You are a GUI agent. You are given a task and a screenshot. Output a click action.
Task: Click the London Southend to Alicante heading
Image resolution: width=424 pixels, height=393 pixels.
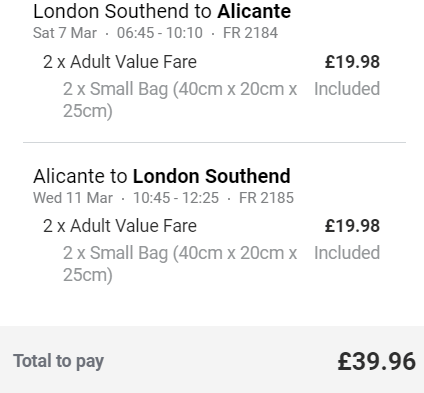[x=162, y=11]
